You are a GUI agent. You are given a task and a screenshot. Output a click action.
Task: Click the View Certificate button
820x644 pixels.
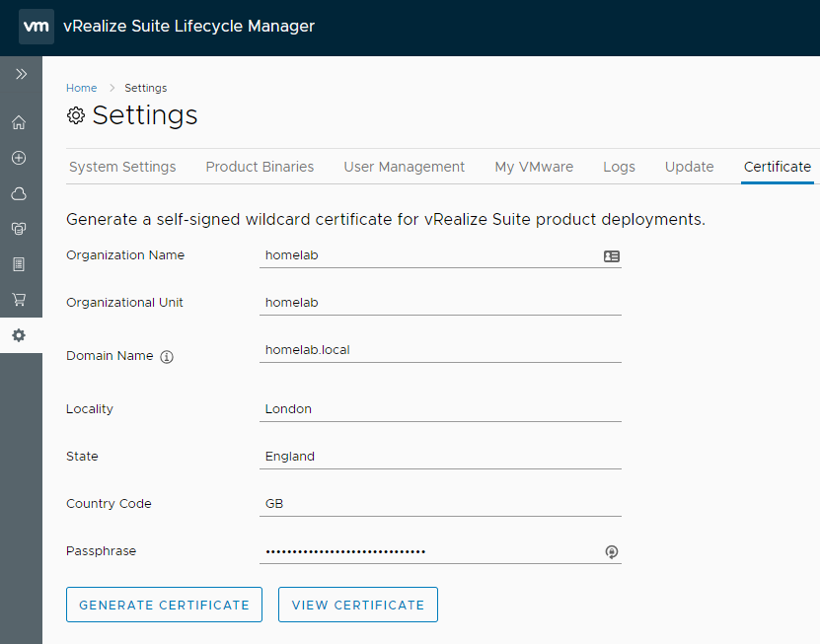(x=358, y=605)
